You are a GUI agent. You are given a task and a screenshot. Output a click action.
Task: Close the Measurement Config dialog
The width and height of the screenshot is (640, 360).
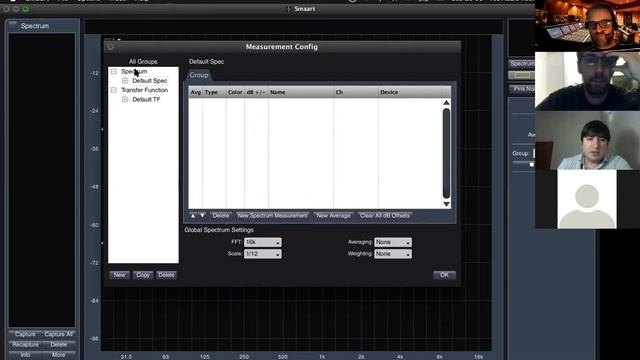click(x=110, y=47)
